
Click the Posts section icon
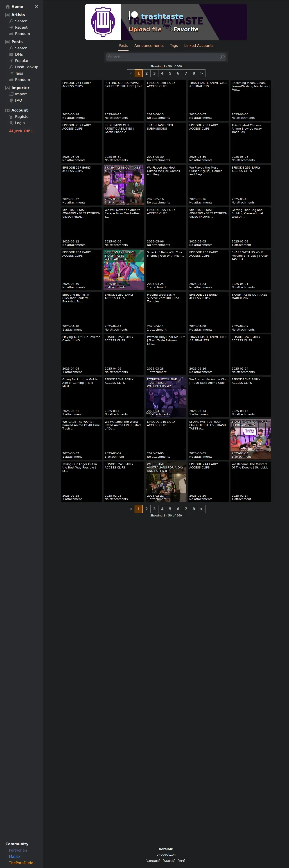7,42
